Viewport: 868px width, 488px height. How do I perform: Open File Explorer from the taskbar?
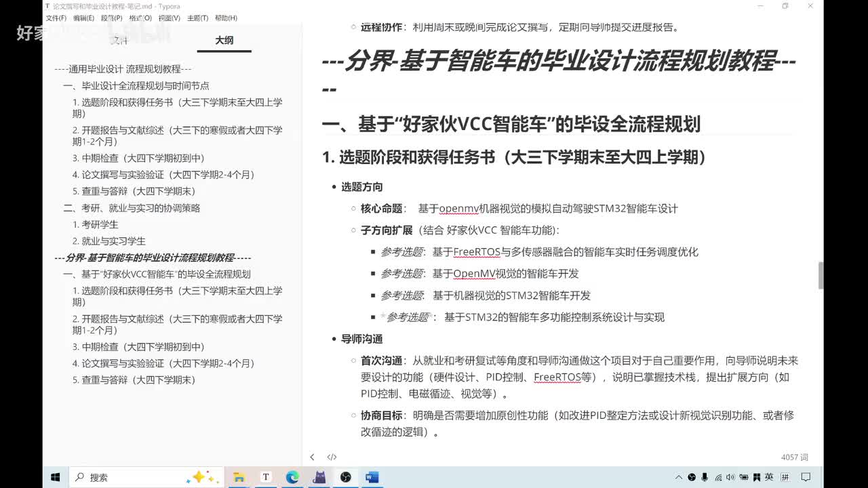(x=239, y=477)
